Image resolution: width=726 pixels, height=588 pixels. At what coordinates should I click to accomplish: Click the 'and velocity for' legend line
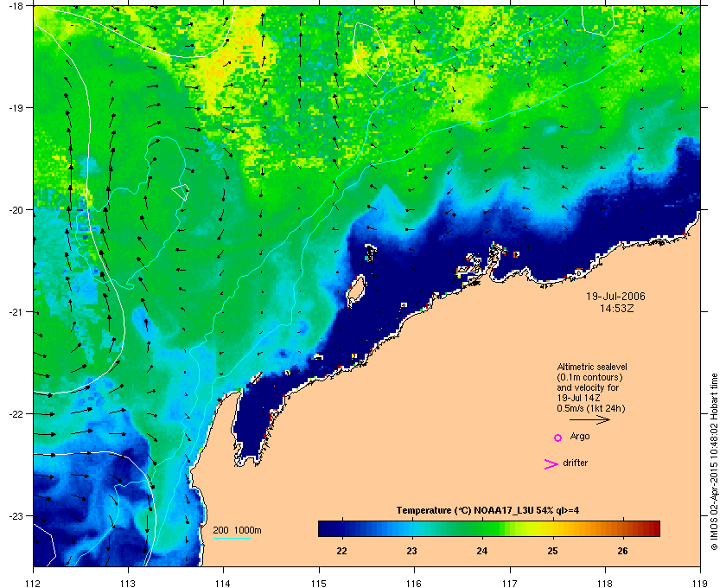point(588,387)
